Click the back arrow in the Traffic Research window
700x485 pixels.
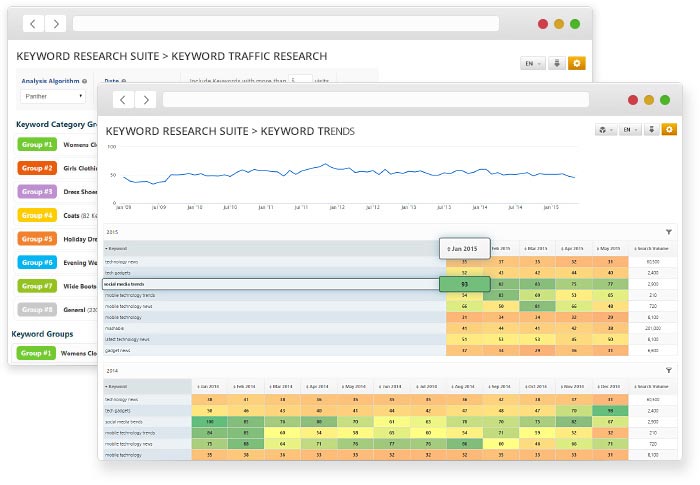pos(32,23)
